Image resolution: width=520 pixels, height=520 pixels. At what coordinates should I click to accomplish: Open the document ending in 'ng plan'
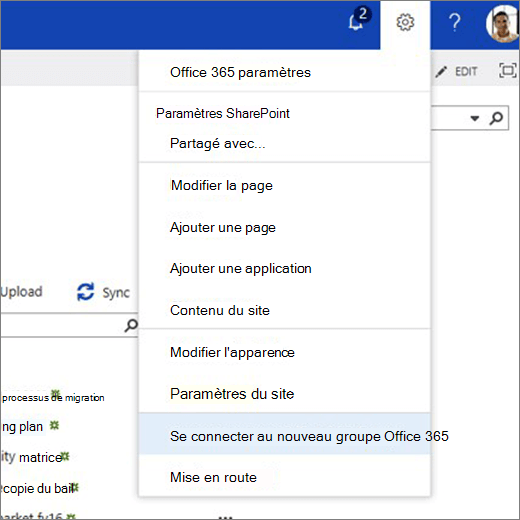coord(22,427)
